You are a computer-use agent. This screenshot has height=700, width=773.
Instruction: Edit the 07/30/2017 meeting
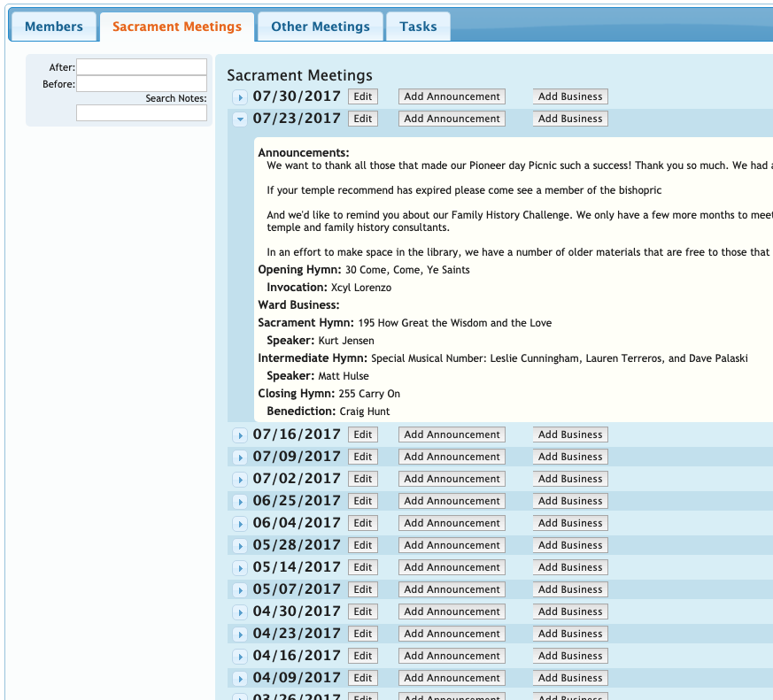[x=363, y=96]
